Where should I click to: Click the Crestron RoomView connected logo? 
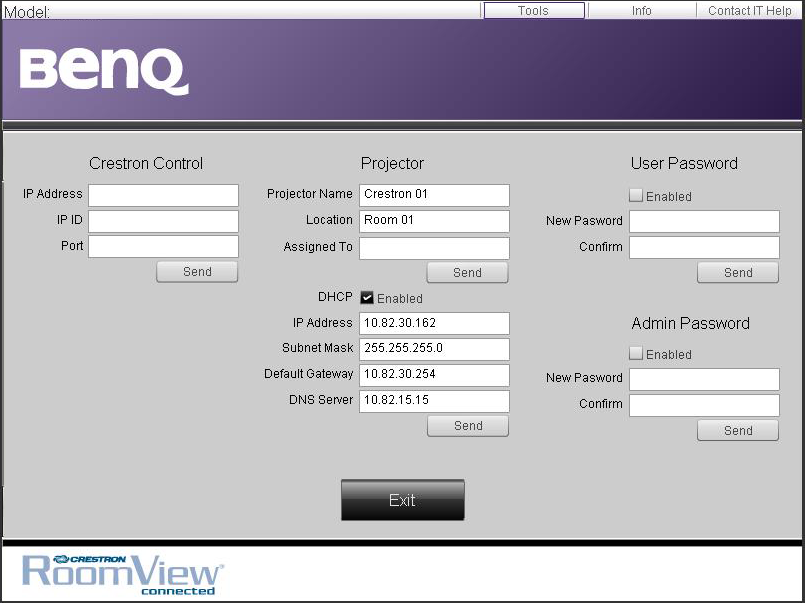coord(123,575)
